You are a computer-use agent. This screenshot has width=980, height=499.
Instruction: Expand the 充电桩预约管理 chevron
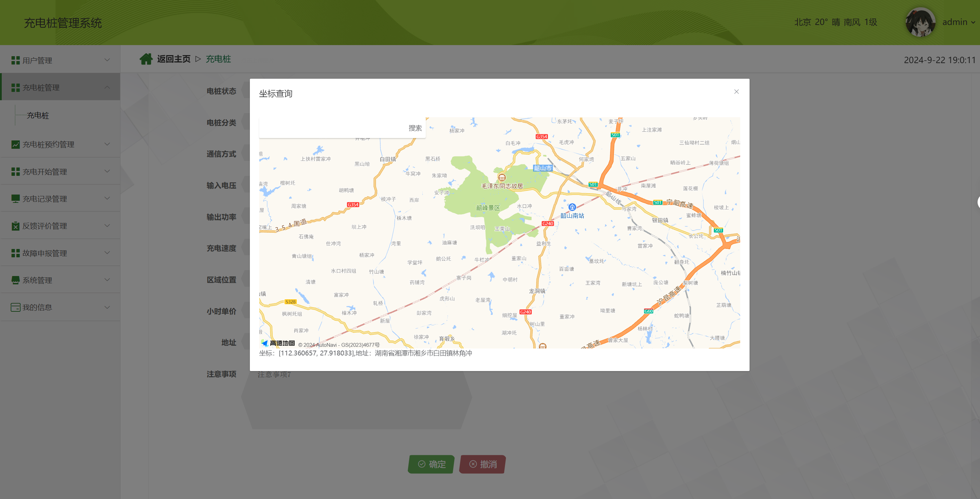(x=107, y=144)
